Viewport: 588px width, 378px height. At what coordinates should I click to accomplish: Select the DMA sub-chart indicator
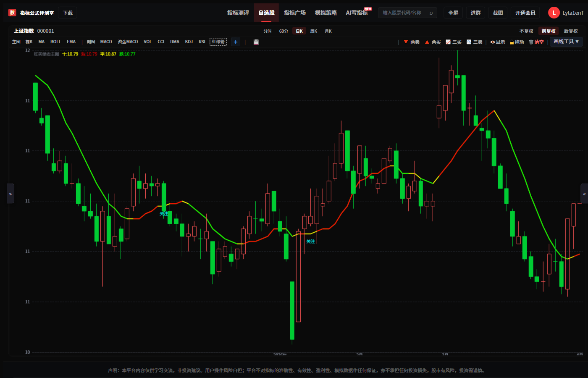tap(175, 42)
